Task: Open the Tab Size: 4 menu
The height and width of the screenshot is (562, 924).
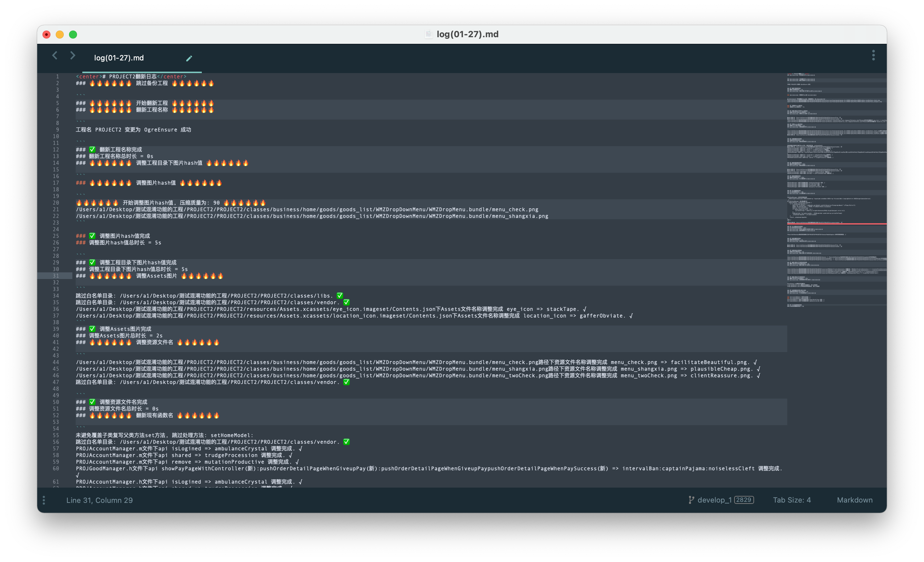Action: [x=792, y=500]
